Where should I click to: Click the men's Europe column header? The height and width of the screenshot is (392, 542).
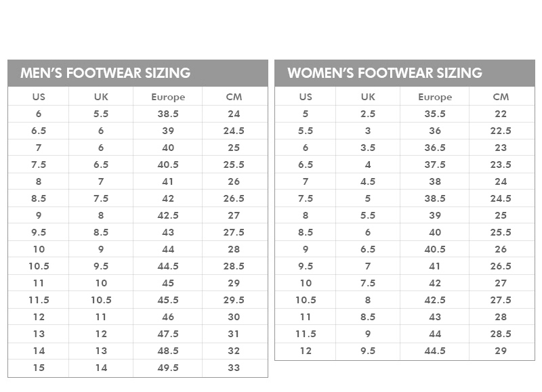click(x=168, y=97)
